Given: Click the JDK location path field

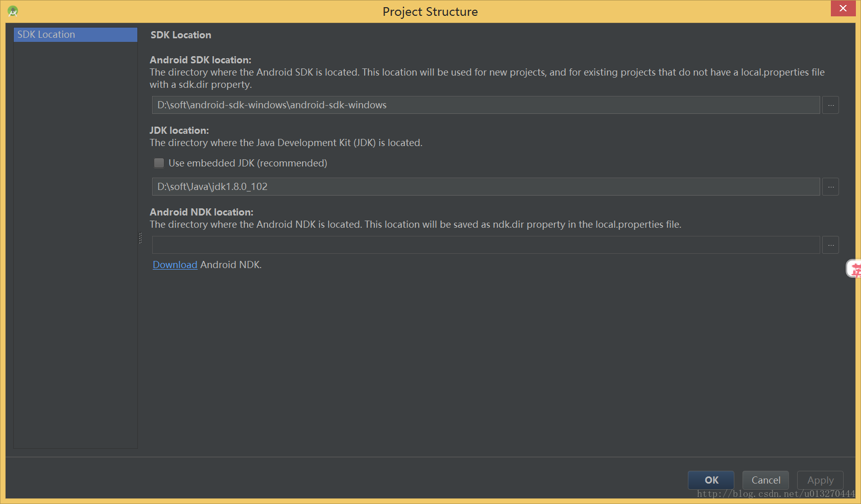Looking at the screenshot, I should [x=486, y=186].
